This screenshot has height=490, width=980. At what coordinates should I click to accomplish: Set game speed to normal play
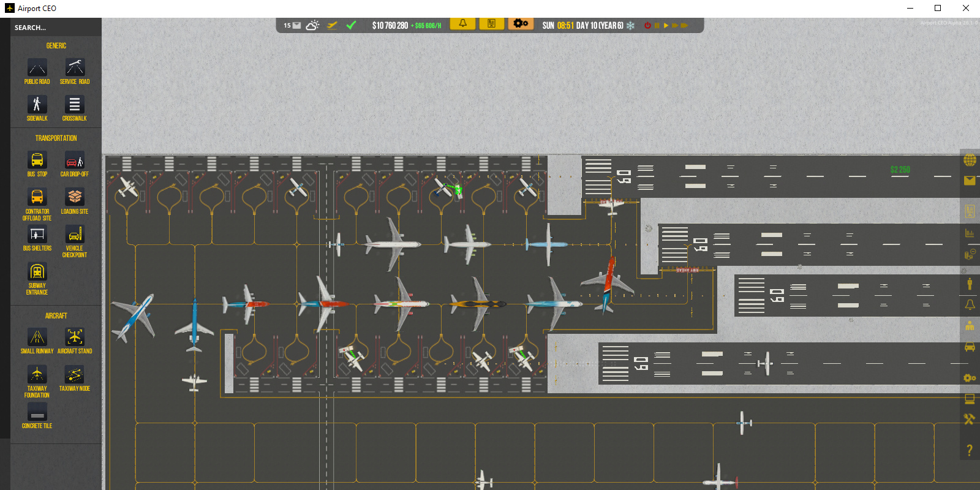click(666, 26)
